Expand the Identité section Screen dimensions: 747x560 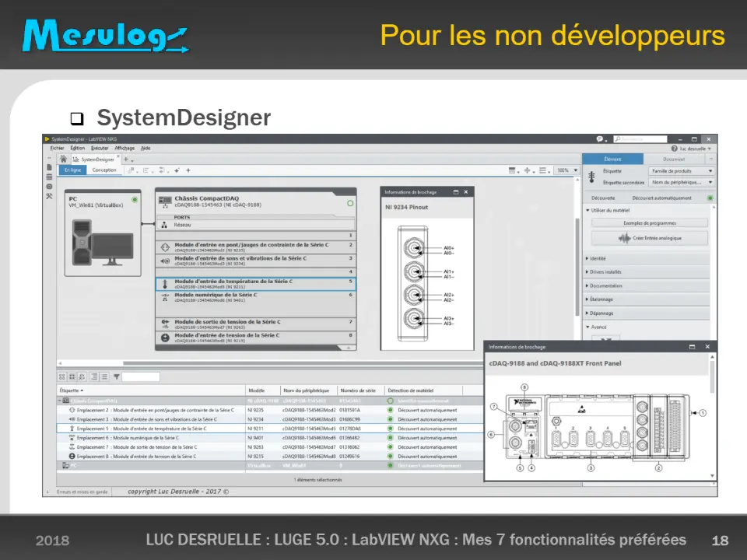point(647,258)
